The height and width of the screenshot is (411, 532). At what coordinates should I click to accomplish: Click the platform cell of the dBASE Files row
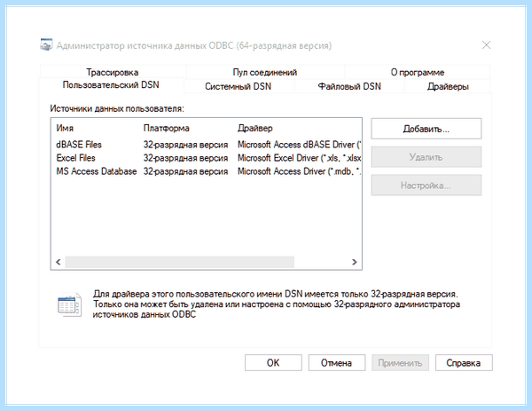185,145
